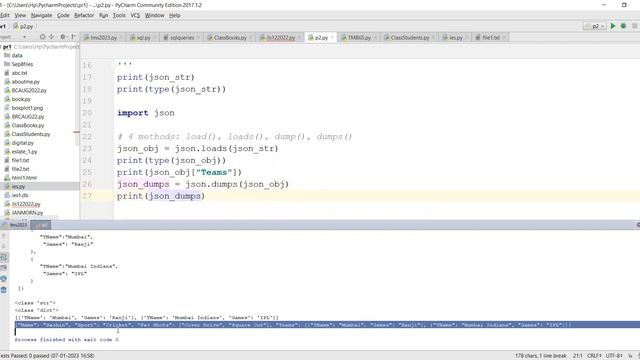Open the Code menu
This screenshot has height=360, width=640.
[63, 16]
